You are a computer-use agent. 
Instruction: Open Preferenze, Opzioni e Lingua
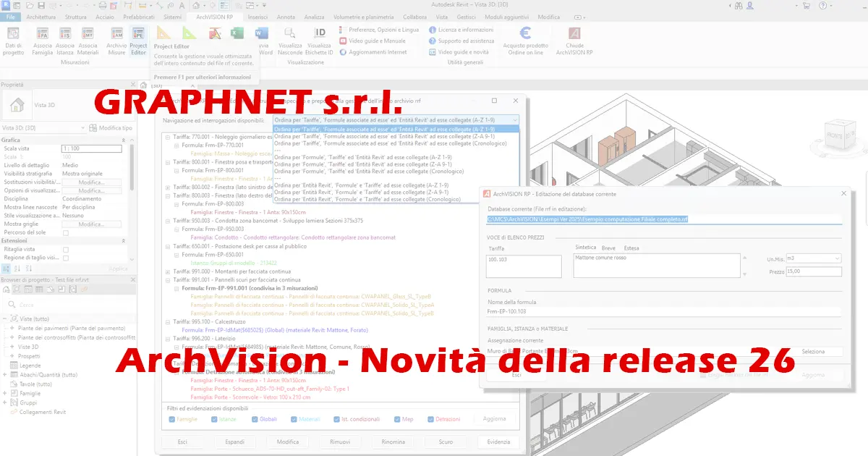pos(378,30)
